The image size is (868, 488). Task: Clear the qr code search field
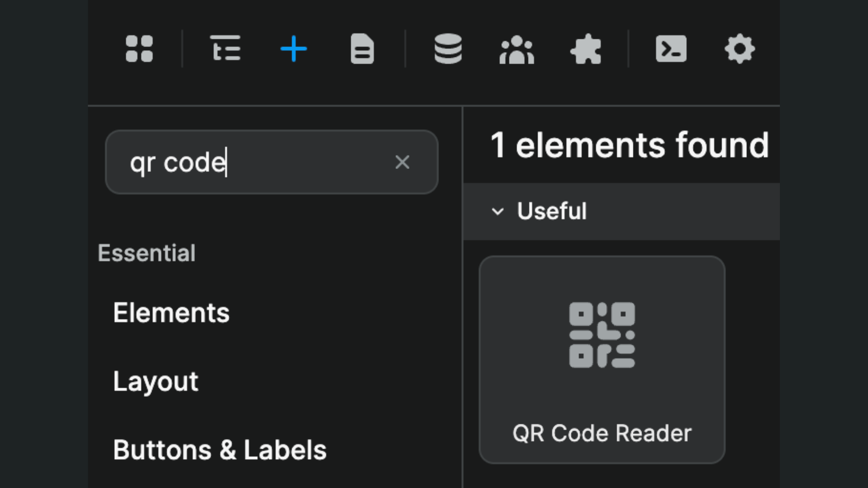point(402,162)
